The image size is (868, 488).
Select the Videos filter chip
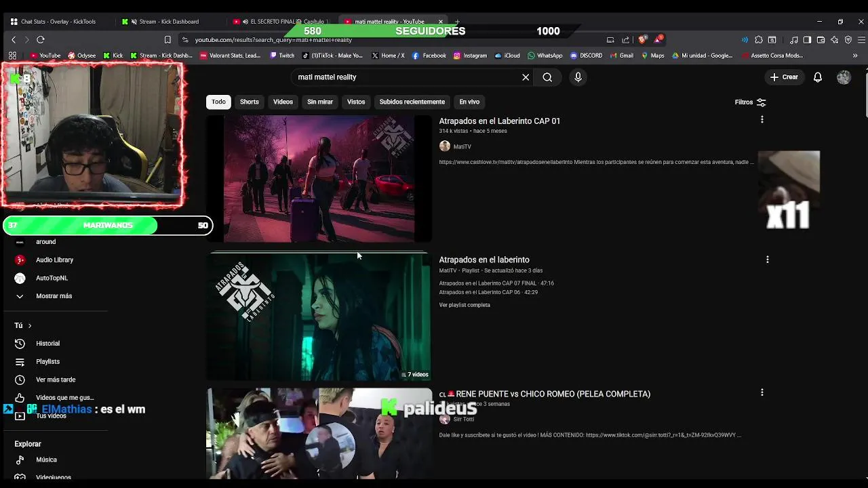(x=283, y=102)
